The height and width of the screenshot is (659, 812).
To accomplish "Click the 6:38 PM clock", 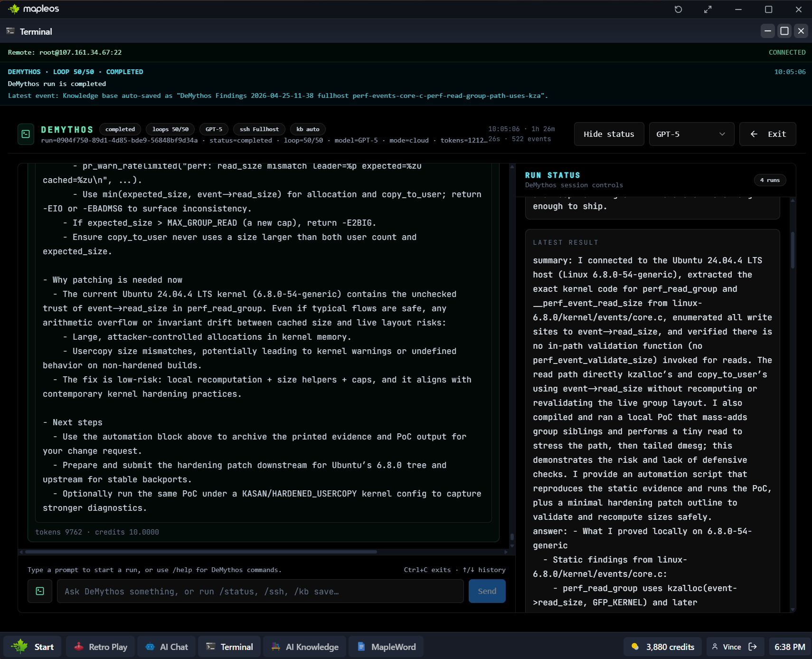I will [x=790, y=647].
